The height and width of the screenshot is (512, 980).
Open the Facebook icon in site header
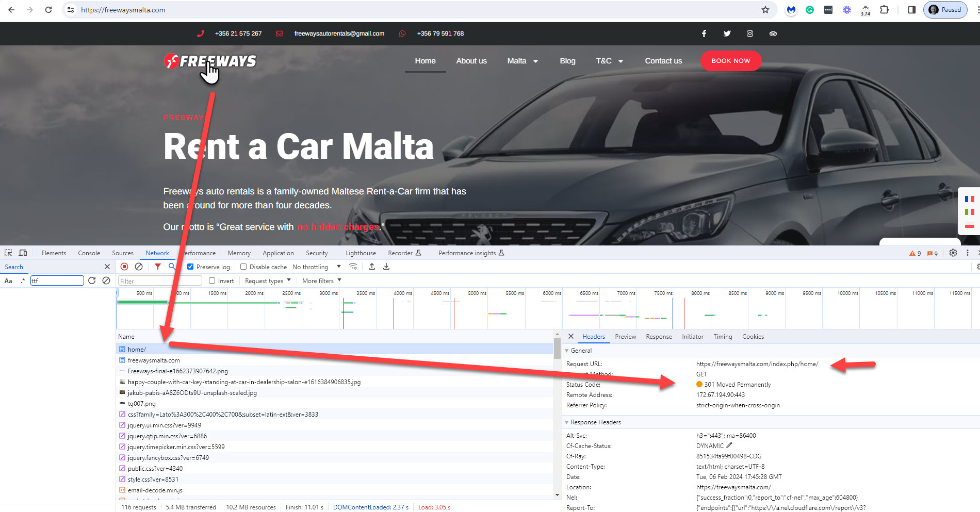[x=704, y=34]
